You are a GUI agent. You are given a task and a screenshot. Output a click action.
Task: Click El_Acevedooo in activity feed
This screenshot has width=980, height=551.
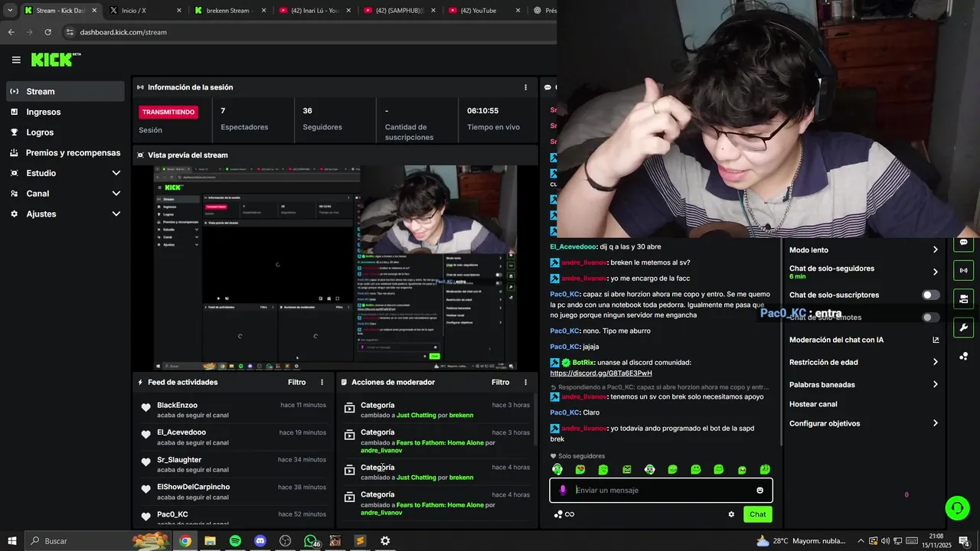181,432
